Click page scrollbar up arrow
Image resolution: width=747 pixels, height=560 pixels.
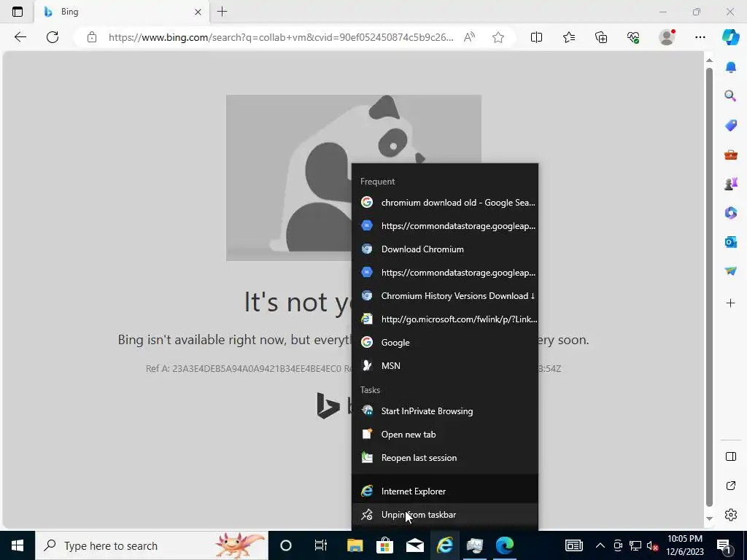coord(709,60)
